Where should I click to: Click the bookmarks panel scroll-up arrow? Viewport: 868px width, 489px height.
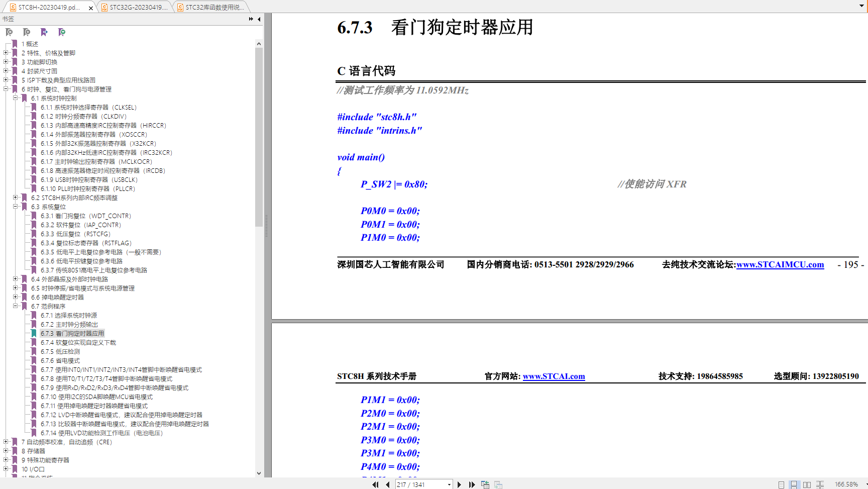(x=259, y=44)
